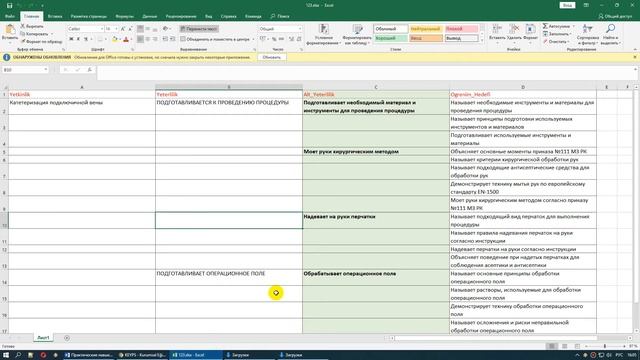Select the Лист1 sheet tab

[x=43, y=338]
